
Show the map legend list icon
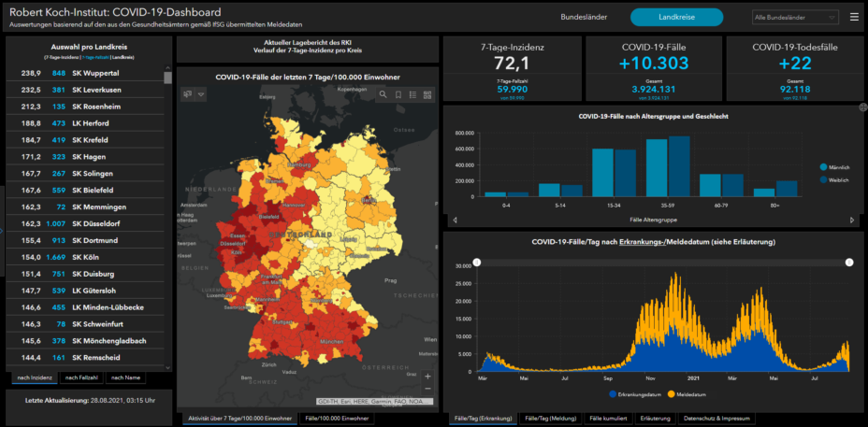[413, 94]
